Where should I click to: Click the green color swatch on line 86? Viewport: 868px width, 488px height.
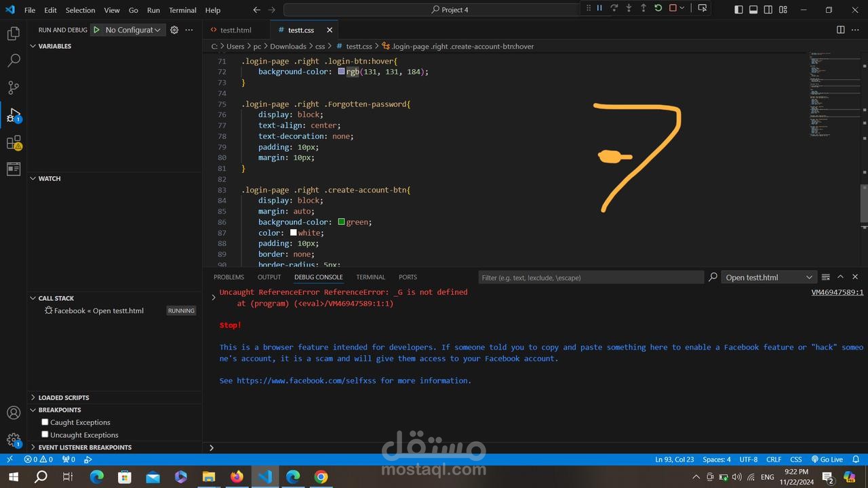click(341, 222)
